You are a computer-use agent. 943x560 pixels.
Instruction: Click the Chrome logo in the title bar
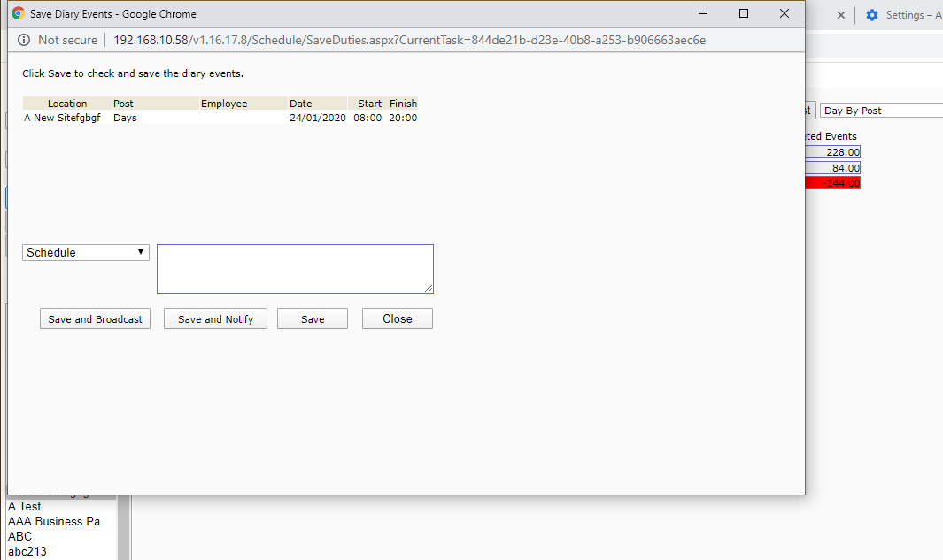tap(18, 14)
